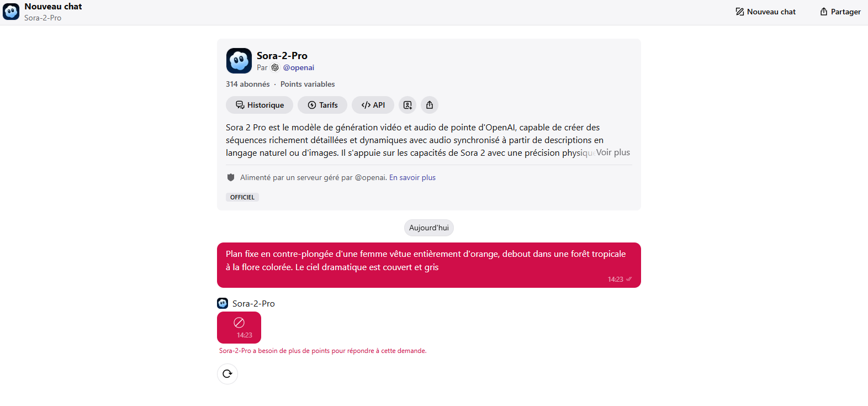Click the 314 abonnés followers count
The width and height of the screenshot is (868, 406).
(248, 84)
